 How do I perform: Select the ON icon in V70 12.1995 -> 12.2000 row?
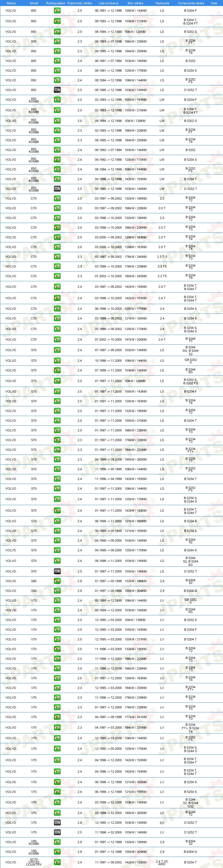[x=57, y=823]
